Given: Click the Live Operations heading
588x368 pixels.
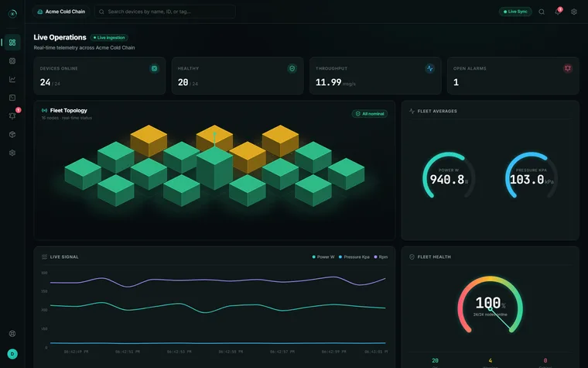Looking at the screenshot, I should tap(60, 37).
